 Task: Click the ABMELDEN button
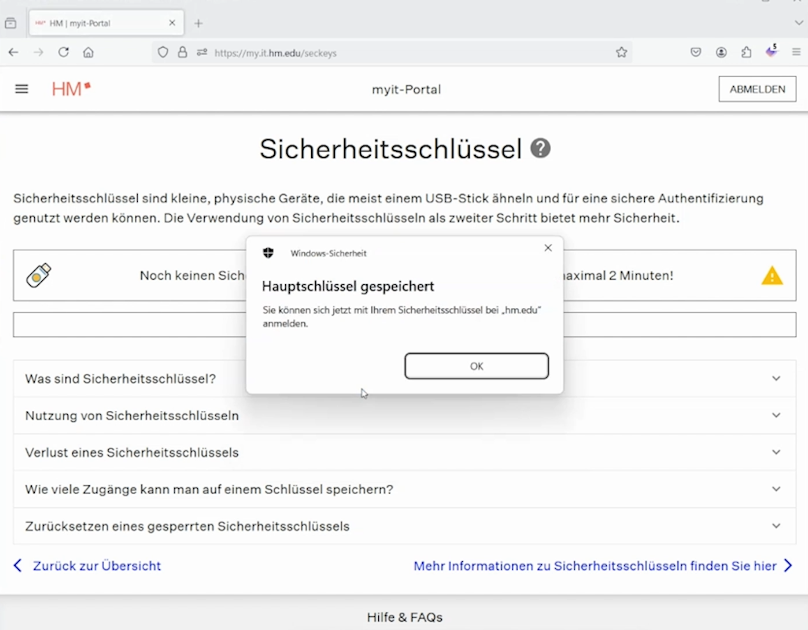756,89
